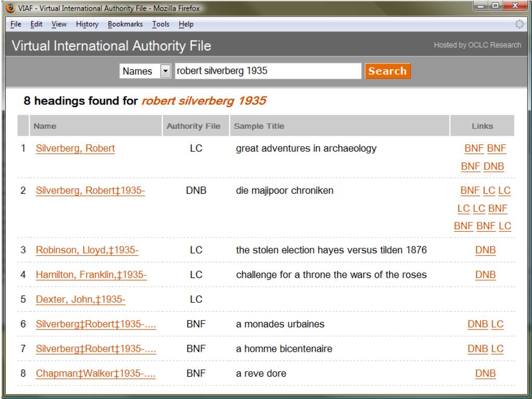Open the Bookmarks menu
Viewport: 532px width, 399px height.
point(125,24)
